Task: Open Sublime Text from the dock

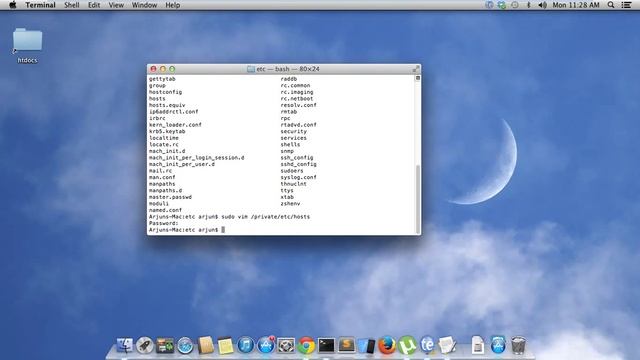Action: (347, 346)
